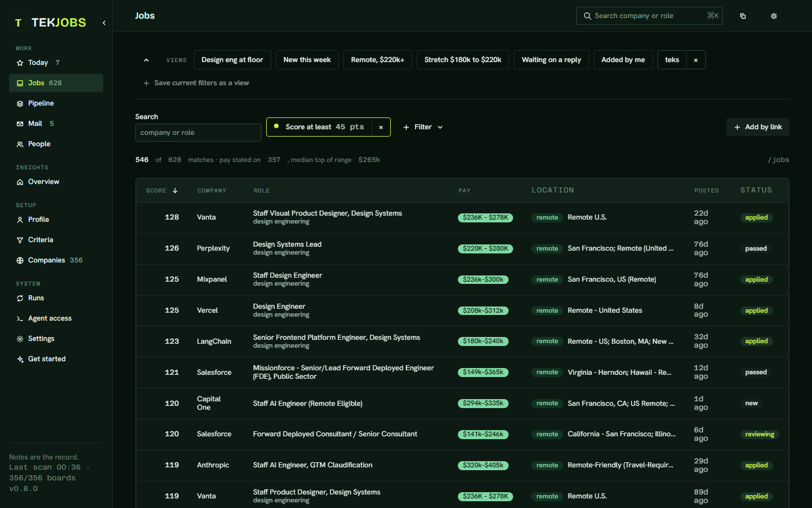
Task: Select the Remote, $220k+ view
Action: [378, 60]
